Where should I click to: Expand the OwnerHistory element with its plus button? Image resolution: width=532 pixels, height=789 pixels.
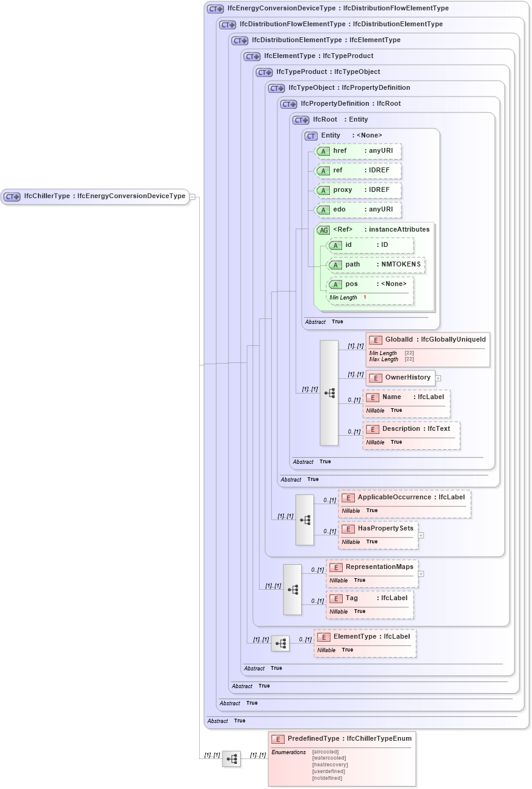(438, 378)
